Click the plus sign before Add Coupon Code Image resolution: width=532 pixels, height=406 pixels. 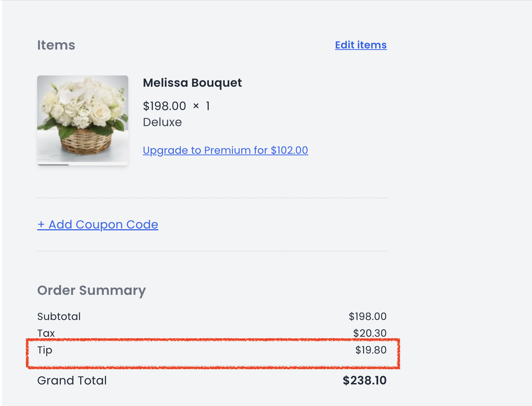[x=41, y=225]
